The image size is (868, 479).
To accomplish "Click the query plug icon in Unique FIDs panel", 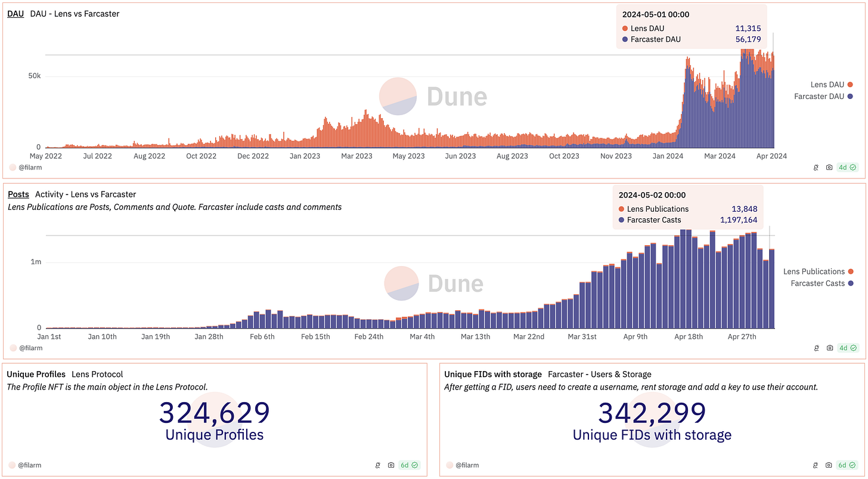I will pos(816,465).
